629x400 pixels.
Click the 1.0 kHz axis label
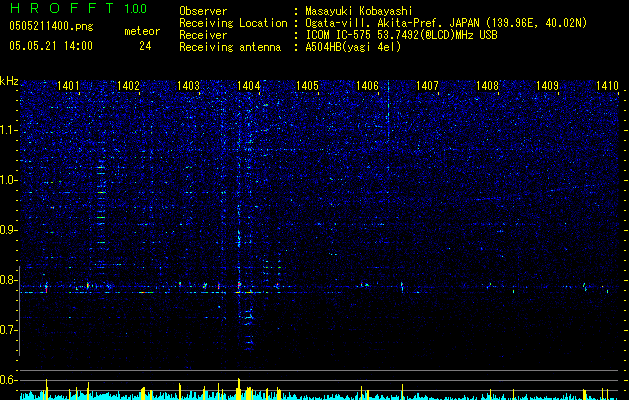[x=8, y=180]
